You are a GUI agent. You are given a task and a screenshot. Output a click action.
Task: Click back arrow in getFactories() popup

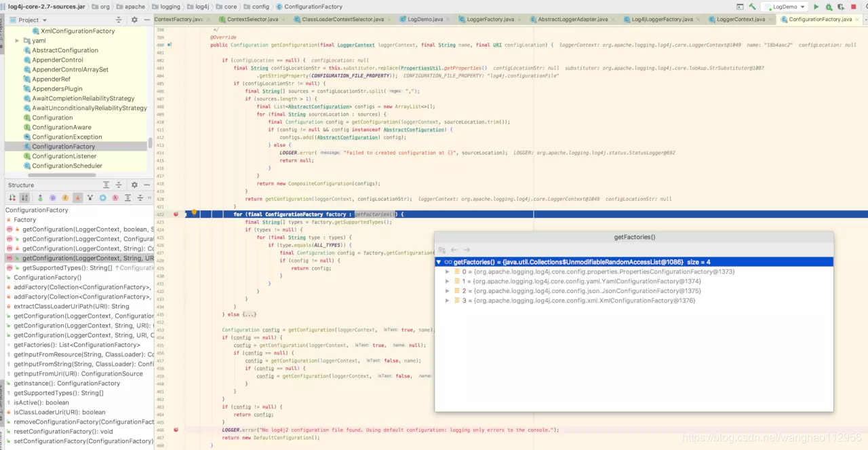click(454, 250)
